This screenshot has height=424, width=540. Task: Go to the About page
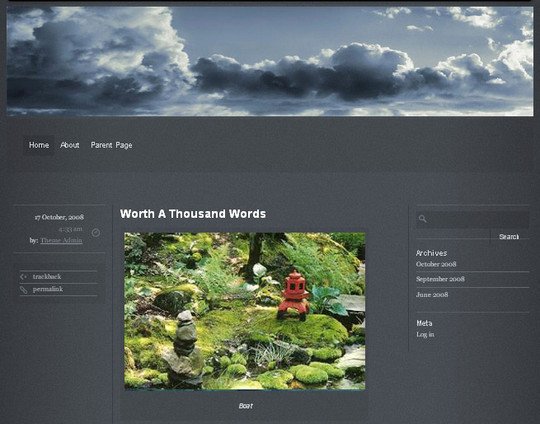pyautogui.click(x=70, y=145)
